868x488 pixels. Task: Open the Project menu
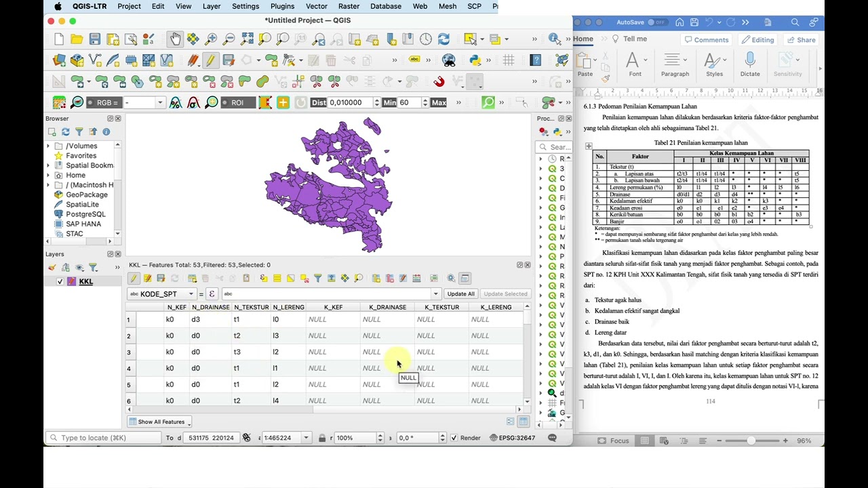pyautogui.click(x=129, y=6)
